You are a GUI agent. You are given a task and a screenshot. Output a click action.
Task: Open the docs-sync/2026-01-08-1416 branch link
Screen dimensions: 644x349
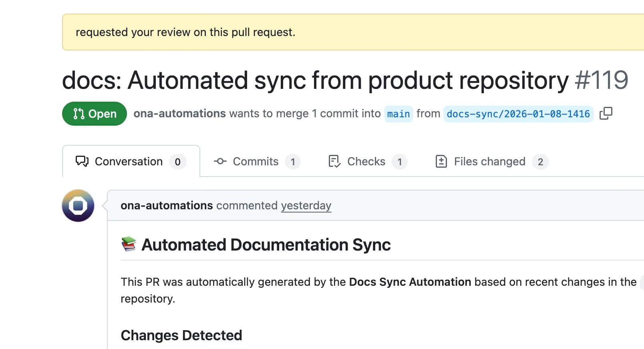pyautogui.click(x=518, y=114)
